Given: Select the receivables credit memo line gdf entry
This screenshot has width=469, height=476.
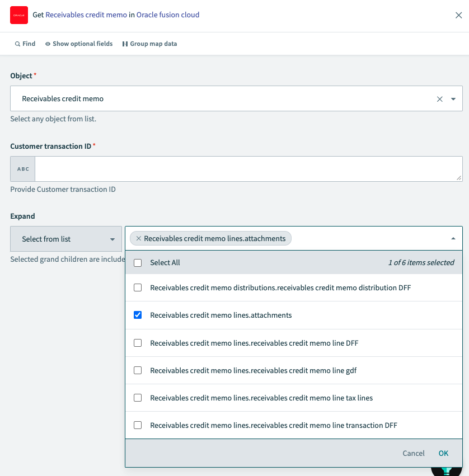Looking at the screenshot, I should 138,370.
